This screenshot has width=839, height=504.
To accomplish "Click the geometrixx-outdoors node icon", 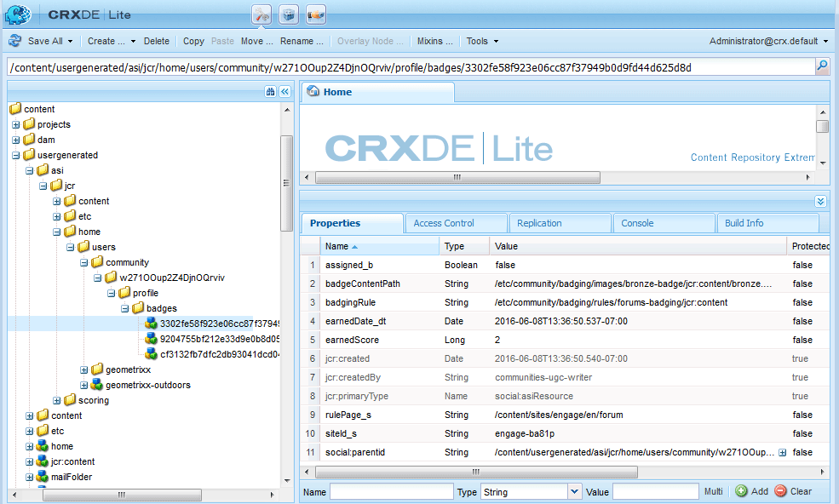I will pos(97,385).
